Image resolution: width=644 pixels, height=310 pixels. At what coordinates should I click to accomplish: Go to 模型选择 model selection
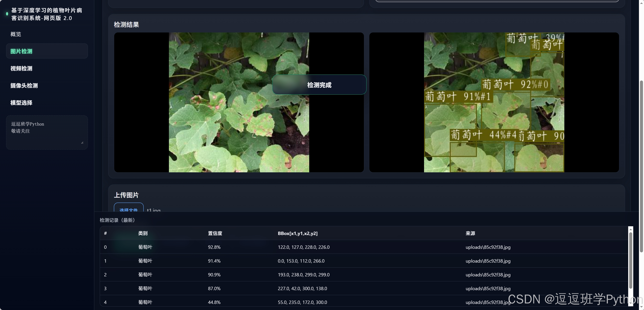(22, 103)
